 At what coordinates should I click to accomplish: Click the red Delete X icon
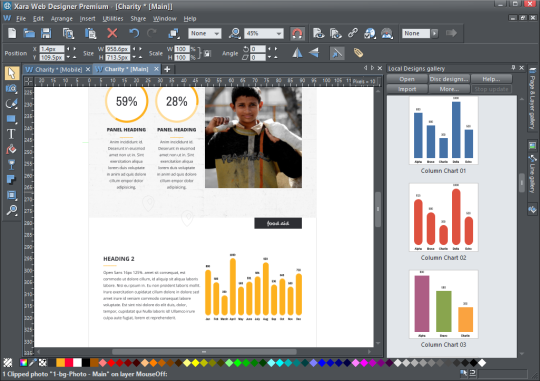click(x=112, y=33)
